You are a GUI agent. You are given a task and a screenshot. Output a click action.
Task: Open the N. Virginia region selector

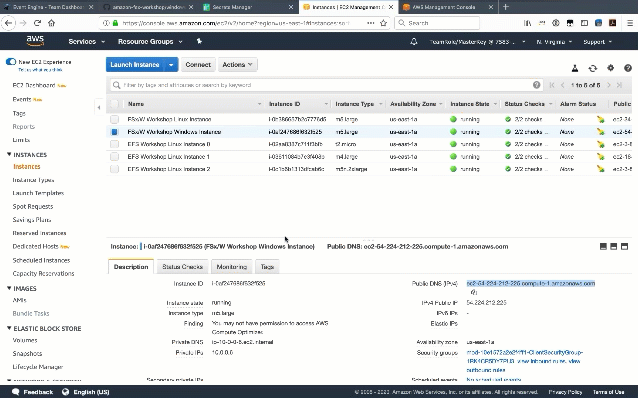pyautogui.click(x=554, y=42)
